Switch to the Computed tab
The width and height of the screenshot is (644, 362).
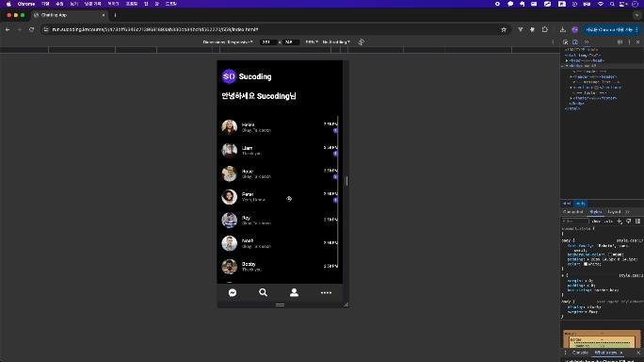(573, 212)
